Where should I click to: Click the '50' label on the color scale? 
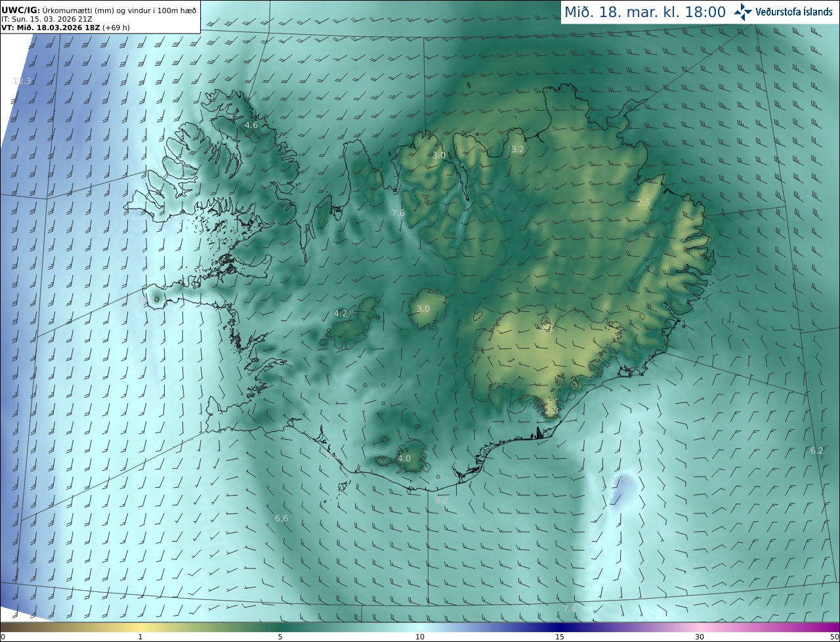pos(835,637)
